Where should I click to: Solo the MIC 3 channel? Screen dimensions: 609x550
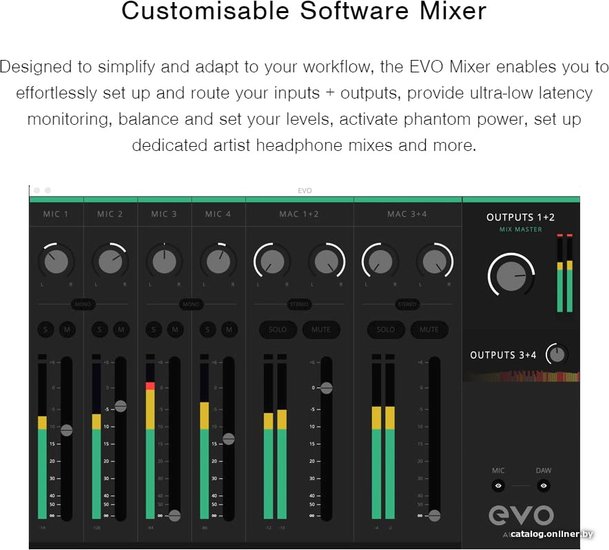pyautogui.click(x=153, y=330)
